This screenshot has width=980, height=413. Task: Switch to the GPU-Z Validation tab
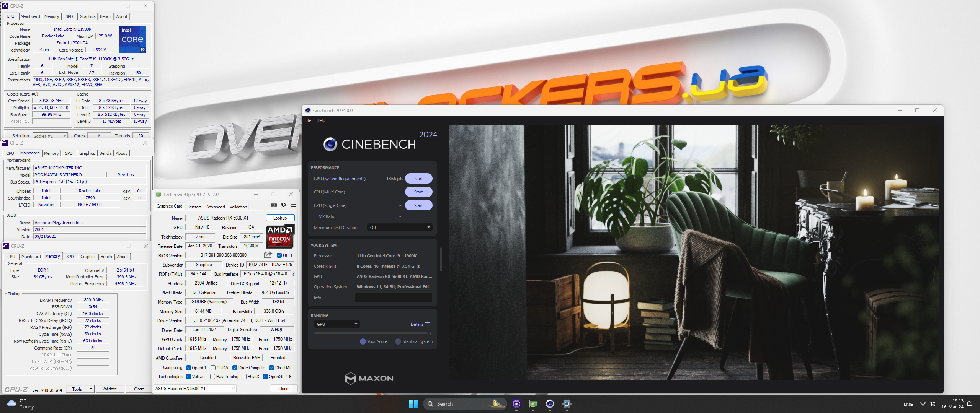point(238,207)
